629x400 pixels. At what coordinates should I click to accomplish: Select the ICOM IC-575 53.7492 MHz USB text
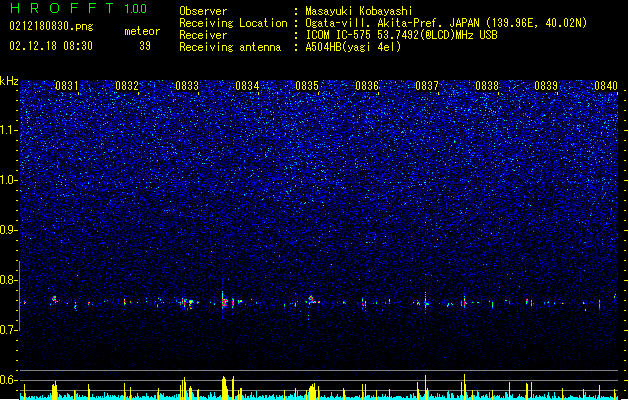click(401, 35)
